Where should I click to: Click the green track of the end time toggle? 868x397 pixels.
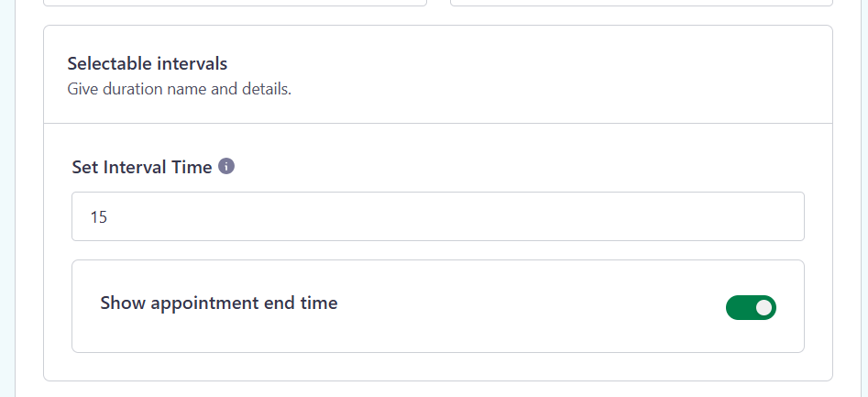tap(739, 308)
